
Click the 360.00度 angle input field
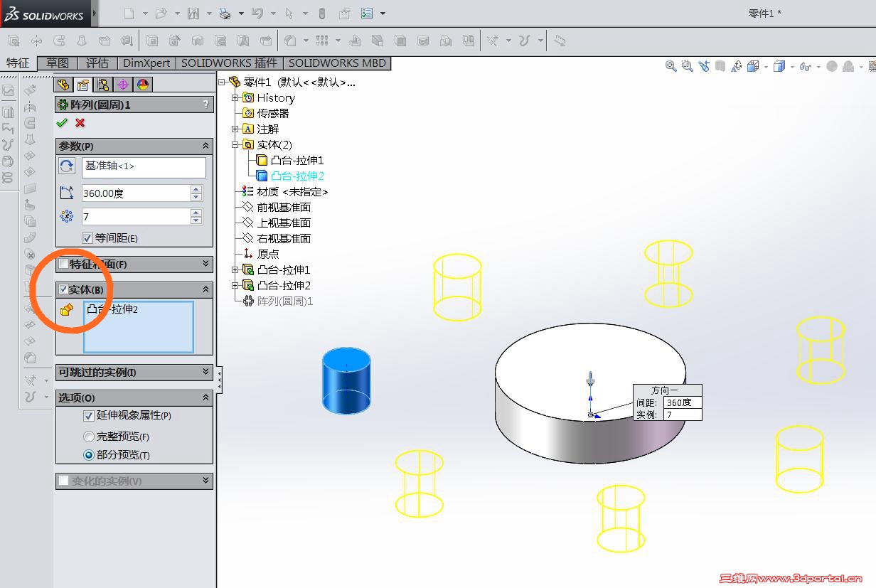(135, 193)
